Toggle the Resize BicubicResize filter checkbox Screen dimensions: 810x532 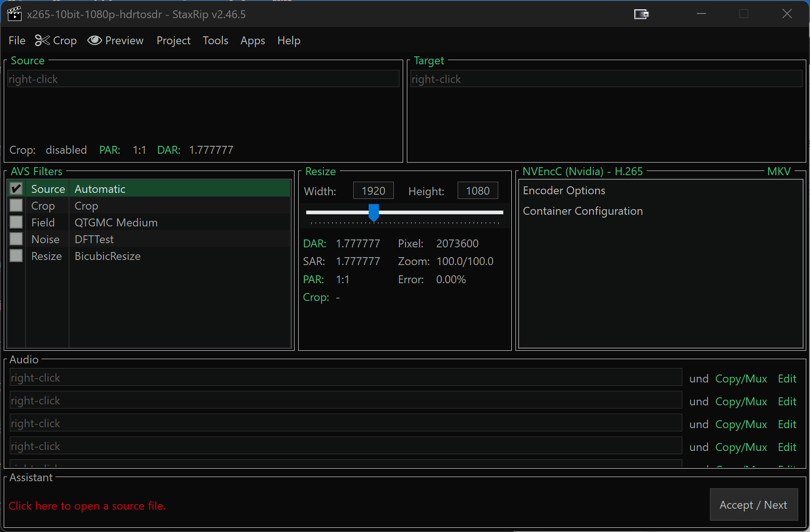16,256
